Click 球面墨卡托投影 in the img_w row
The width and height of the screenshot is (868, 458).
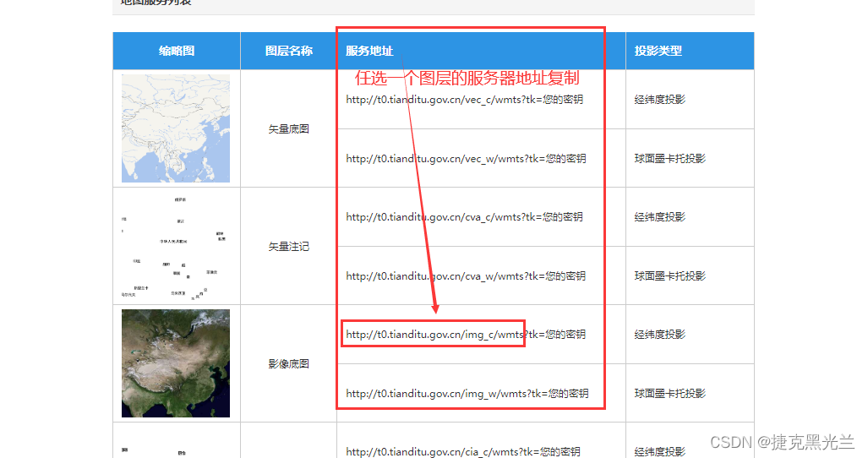coord(670,394)
